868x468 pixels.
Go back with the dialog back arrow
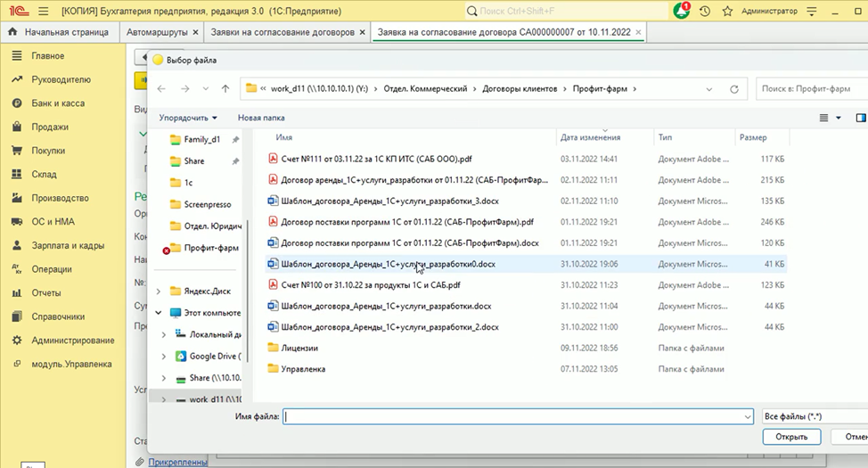click(161, 88)
